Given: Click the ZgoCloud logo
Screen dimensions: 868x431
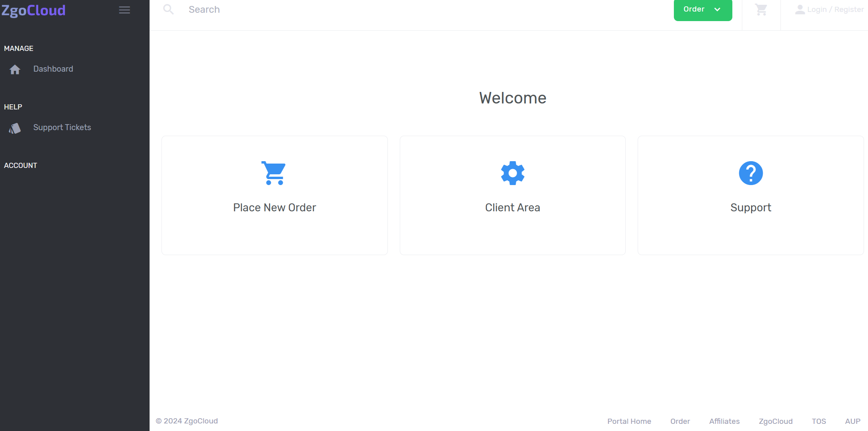Looking at the screenshot, I should point(33,10).
